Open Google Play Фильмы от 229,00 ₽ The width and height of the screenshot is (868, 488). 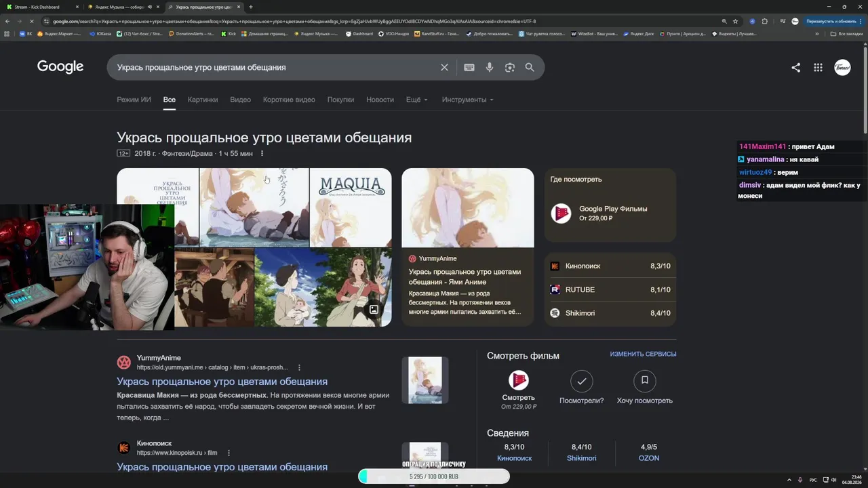tap(610, 213)
